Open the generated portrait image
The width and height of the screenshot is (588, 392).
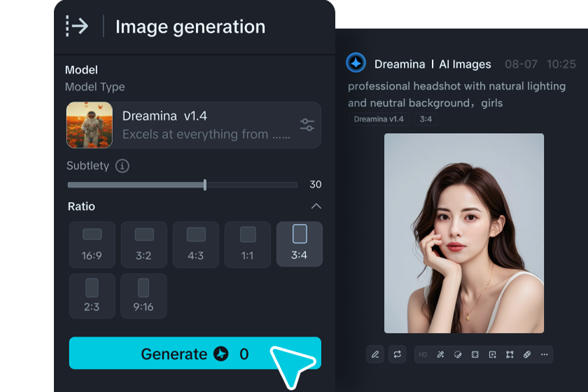pyautogui.click(x=464, y=233)
